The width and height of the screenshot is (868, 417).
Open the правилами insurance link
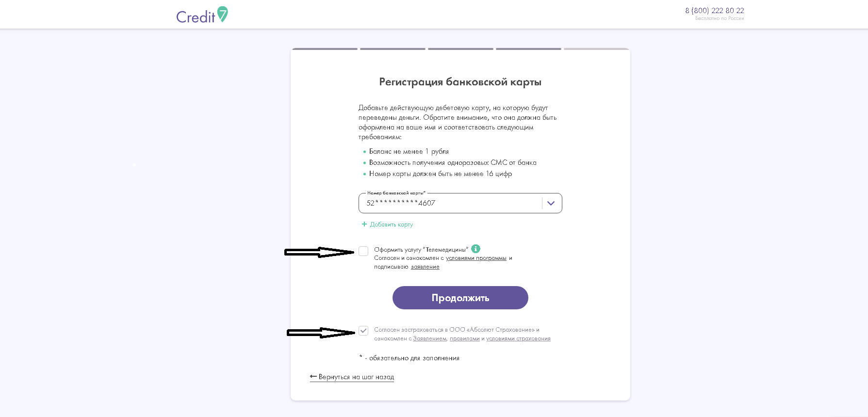click(x=464, y=338)
